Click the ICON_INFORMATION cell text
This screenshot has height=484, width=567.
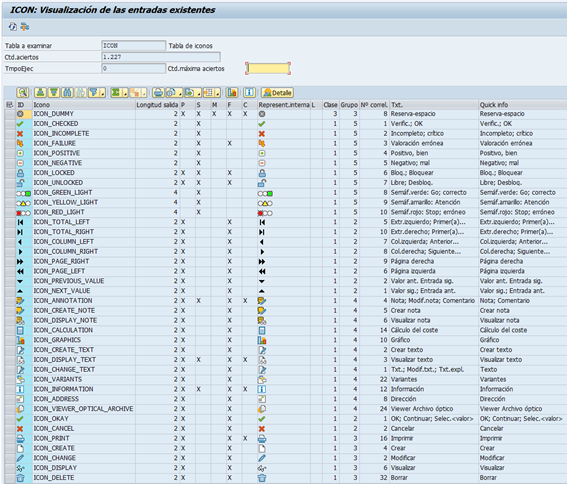point(63,389)
